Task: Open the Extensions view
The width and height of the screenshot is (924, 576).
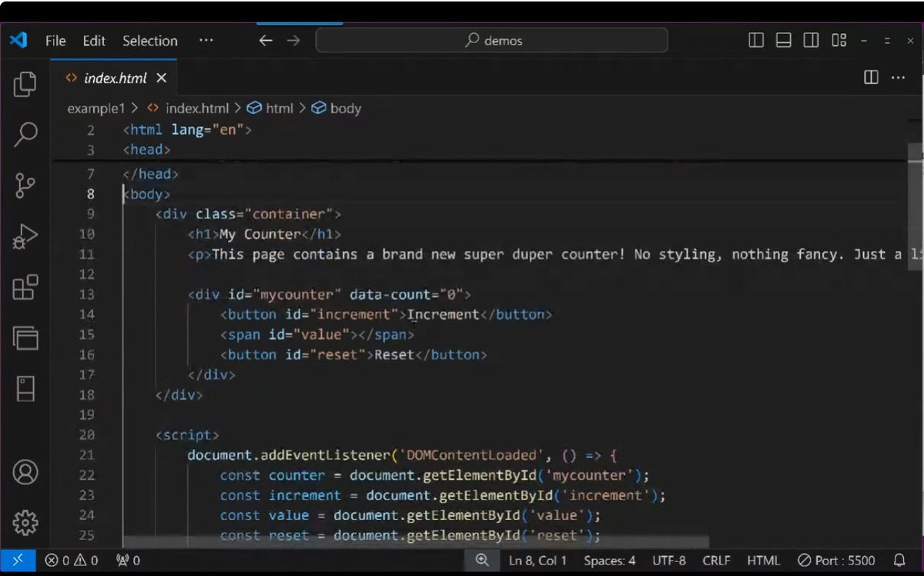Action: pyautogui.click(x=25, y=288)
